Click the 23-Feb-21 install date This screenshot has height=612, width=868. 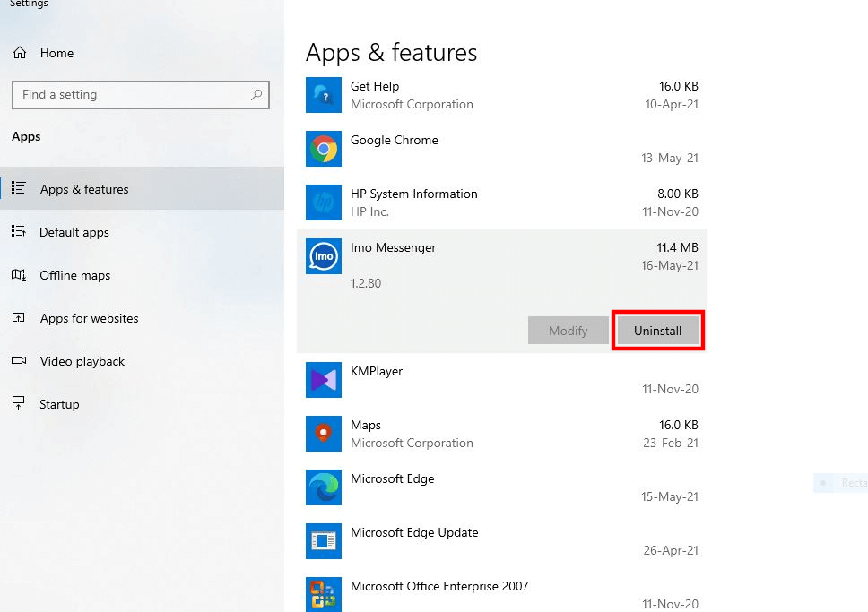click(x=671, y=443)
